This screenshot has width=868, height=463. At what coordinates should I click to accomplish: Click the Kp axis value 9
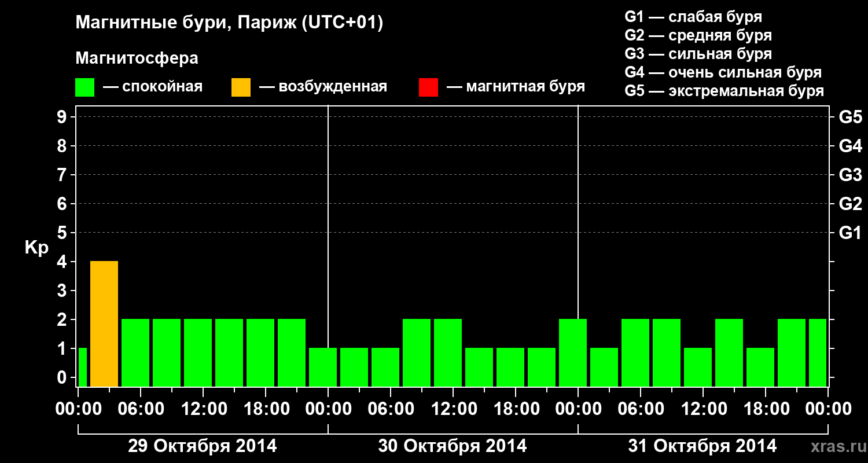[63, 117]
